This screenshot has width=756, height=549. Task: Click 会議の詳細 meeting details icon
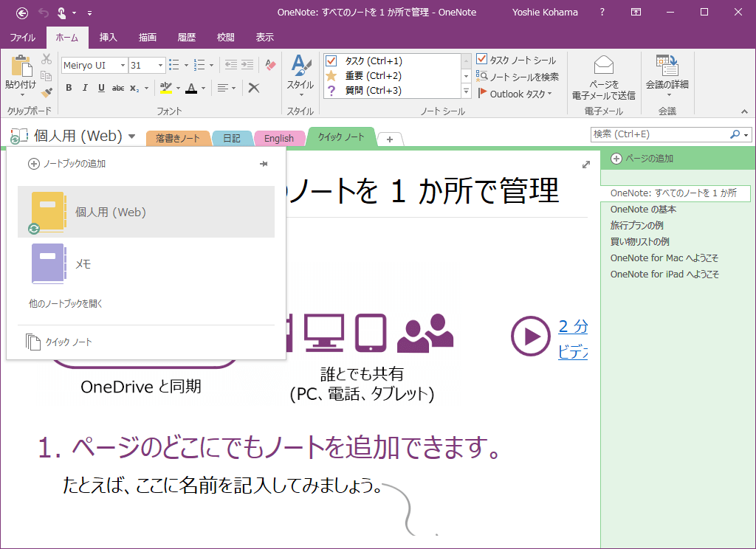pos(667,65)
